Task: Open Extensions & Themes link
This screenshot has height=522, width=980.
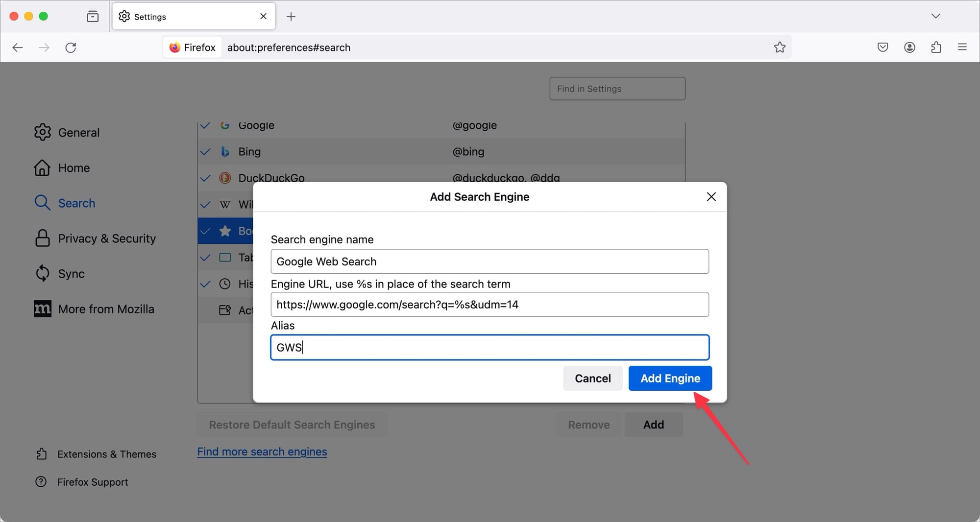Action: pyautogui.click(x=96, y=454)
